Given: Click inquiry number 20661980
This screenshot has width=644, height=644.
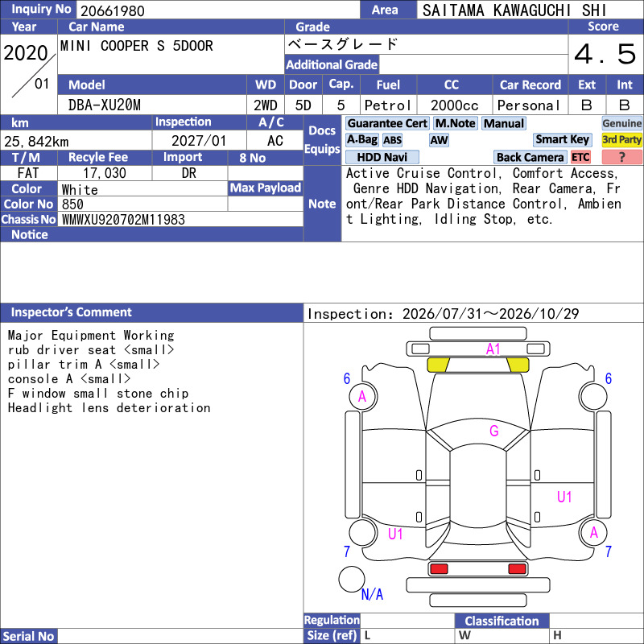Looking at the screenshot, I should (113, 10).
